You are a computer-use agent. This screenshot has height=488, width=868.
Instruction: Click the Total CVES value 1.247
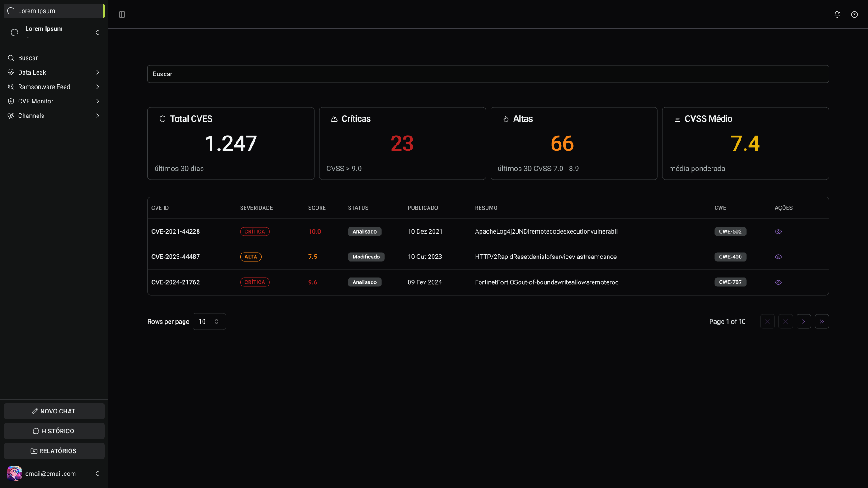click(231, 144)
